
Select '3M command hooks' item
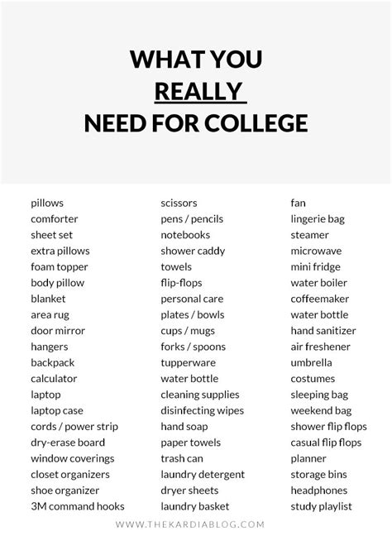pyautogui.click(x=78, y=506)
